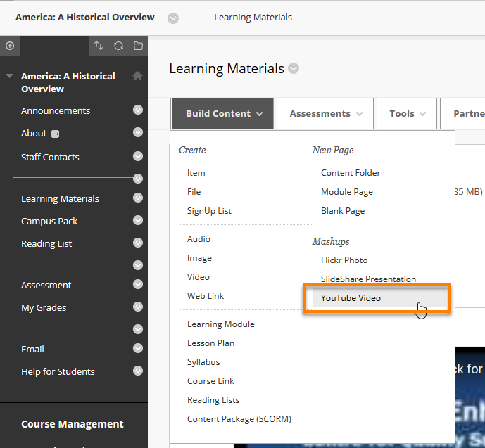Open the course breadcrumb dropdown chevron
Viewport: 485px width, 448px height.
click(173, 18)
